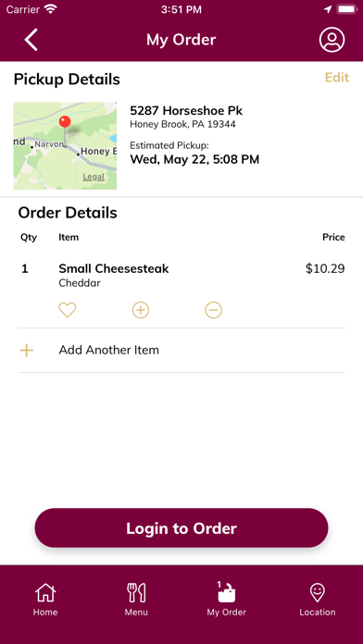Edit the pickup details
Screen dimensions: 363x644
[x=337, y=78]
